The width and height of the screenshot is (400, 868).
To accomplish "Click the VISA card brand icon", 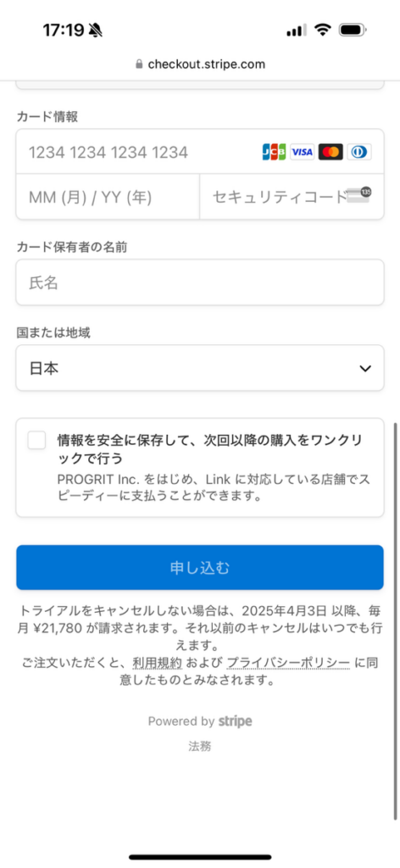I will pyautogui.click(x=302, y=152).
